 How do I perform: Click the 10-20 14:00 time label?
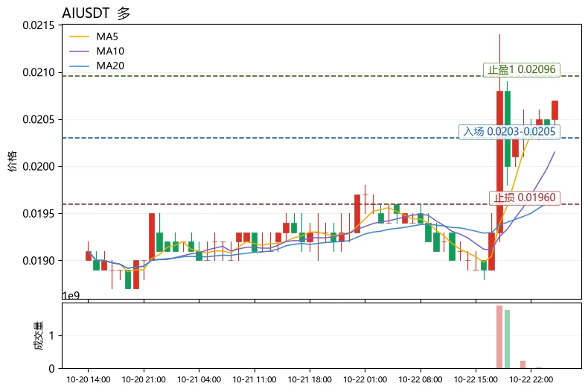[89, 379]
